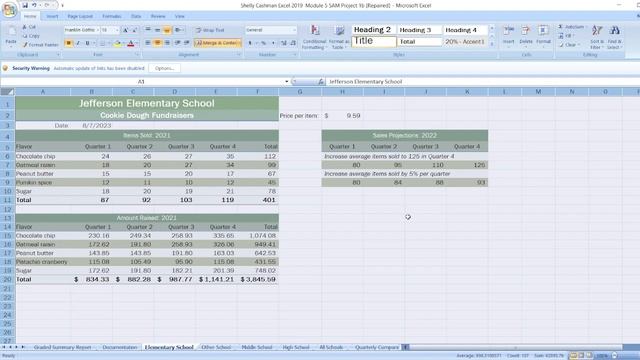Switch to the Data ribbon tab
640x360 pixels.
136,16
